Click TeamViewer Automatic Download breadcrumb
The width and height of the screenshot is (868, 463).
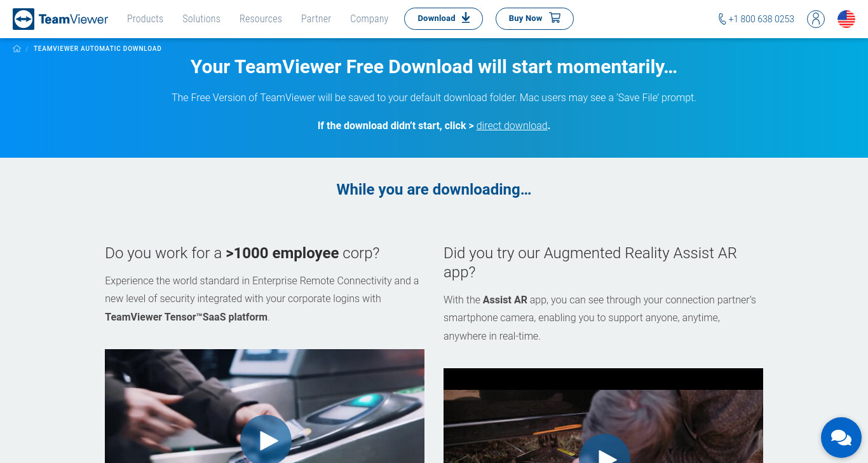coord(97,48)
